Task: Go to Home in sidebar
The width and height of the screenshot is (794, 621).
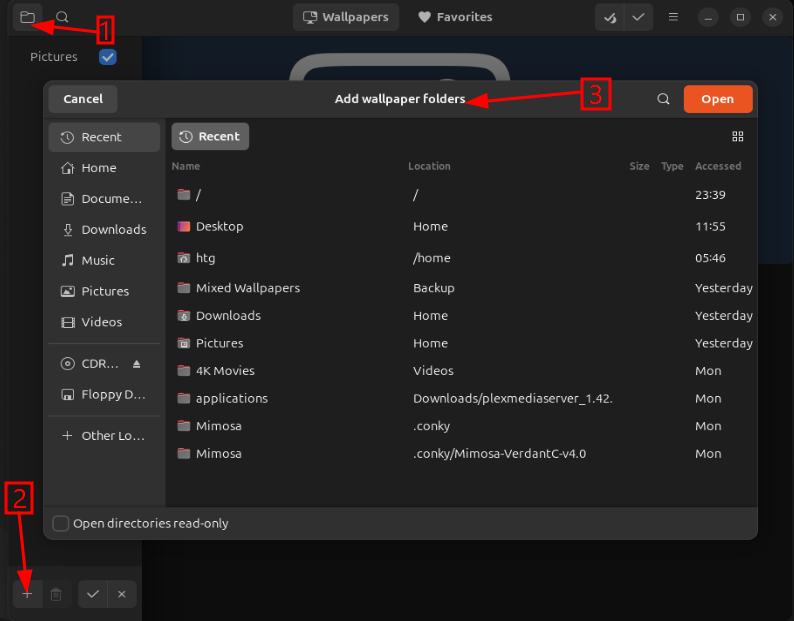Action: click(x=104, y=168)
